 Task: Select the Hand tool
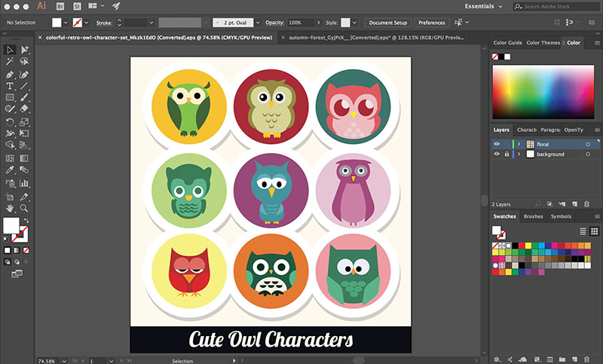[10, 208]
